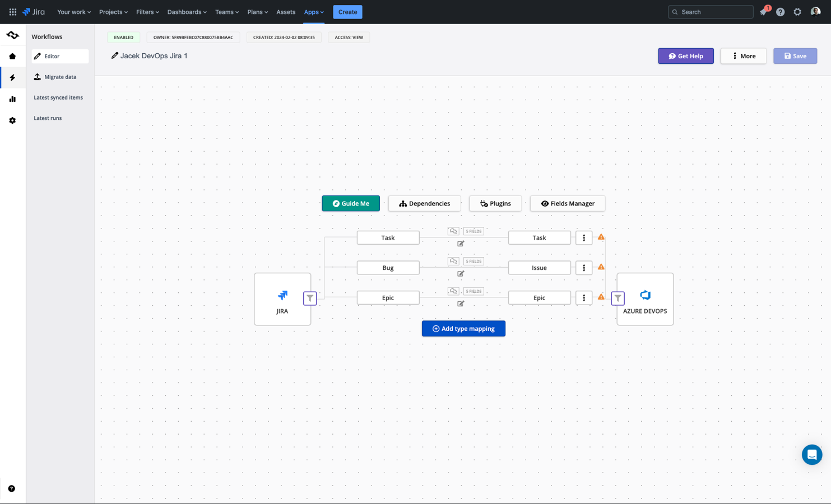Expand the Projects menu
The width and height of the screenshot is (831, 504).
point(113,12)
